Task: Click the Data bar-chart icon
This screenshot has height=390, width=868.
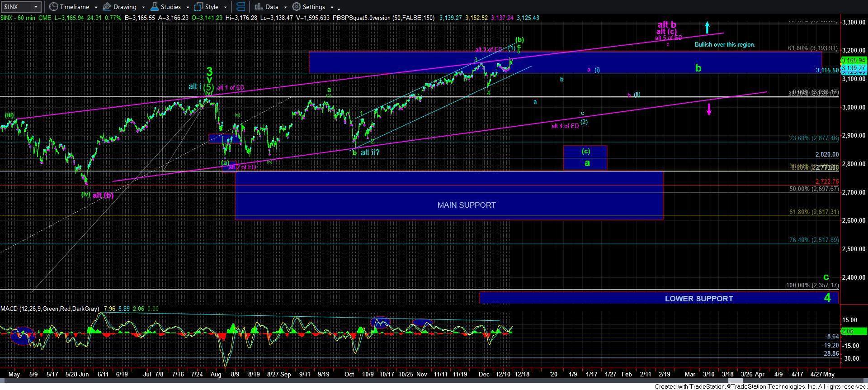Action: tap(259, 7)
